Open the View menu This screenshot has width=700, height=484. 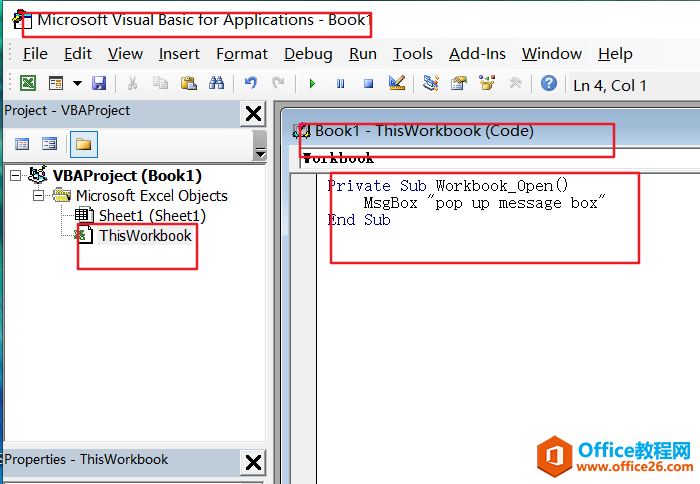125,54
